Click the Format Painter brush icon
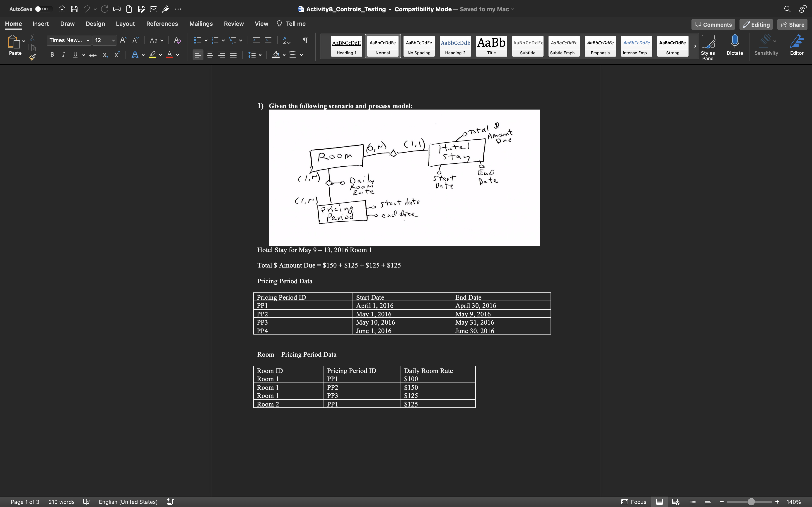Screen dimensions: 812x507 [32, 57]
